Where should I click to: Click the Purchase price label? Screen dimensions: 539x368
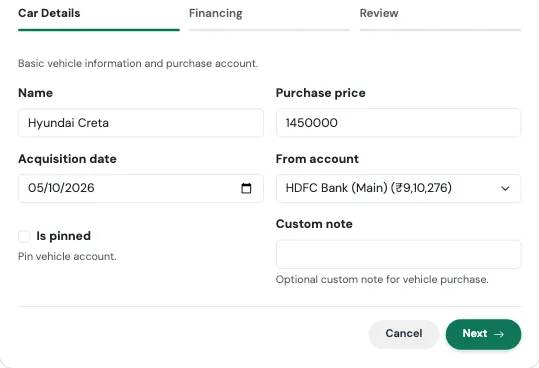(x=320, y=93)
